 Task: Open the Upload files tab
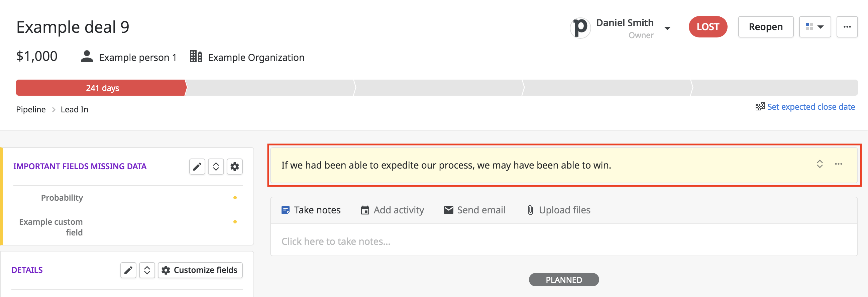pyautogui.click(x=558, y=210)
